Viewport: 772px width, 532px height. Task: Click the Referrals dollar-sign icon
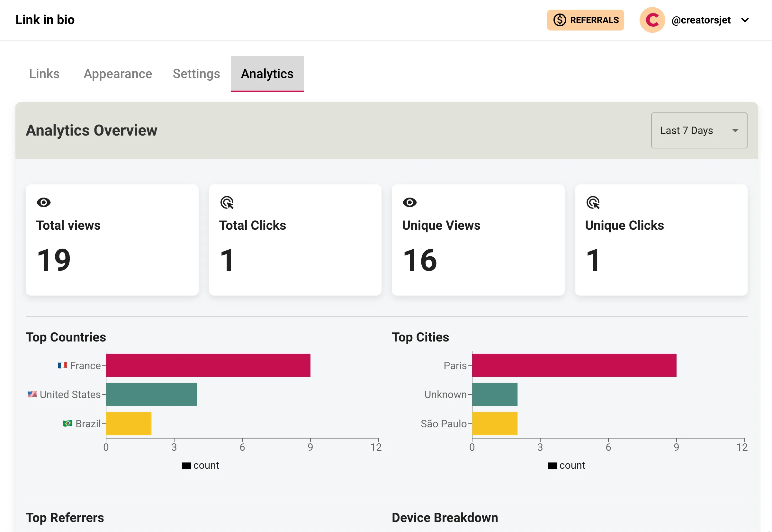click(560, 21)
